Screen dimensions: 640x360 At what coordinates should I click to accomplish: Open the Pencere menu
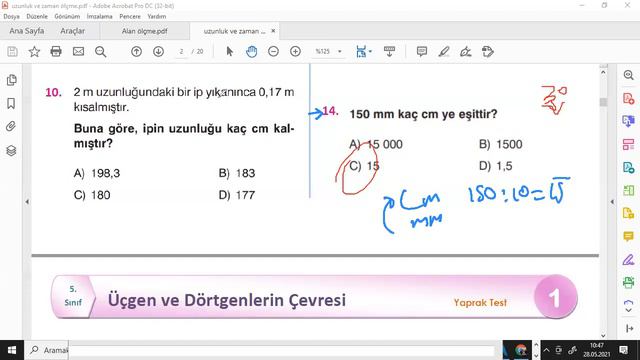(x=130, y=16)
